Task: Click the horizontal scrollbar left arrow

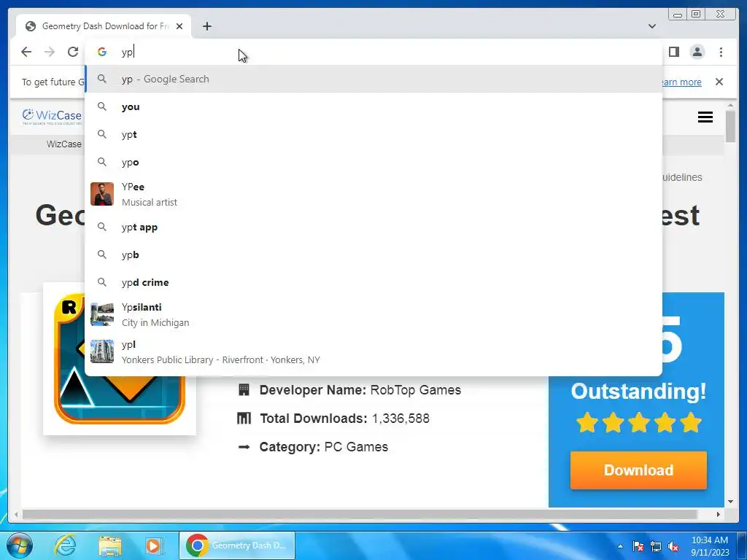Action: click(16, 514)
